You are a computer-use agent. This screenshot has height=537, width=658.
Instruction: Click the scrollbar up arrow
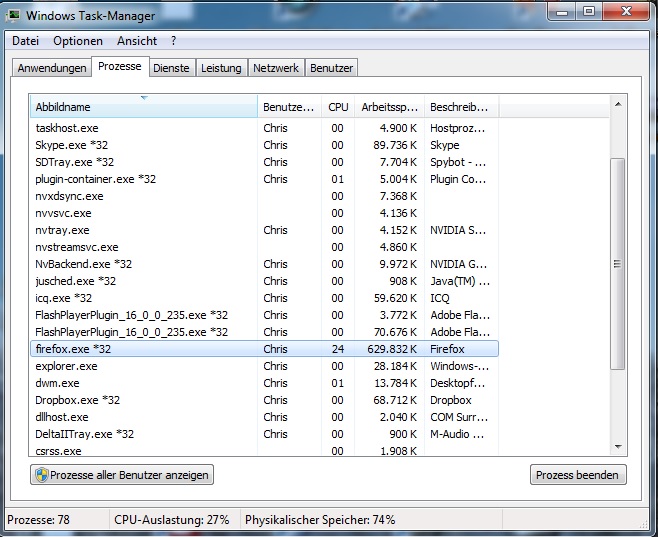click(x=618, y=104)
